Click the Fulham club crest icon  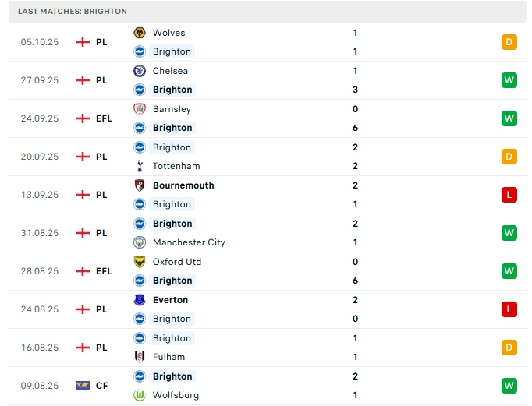click(140, 357)
